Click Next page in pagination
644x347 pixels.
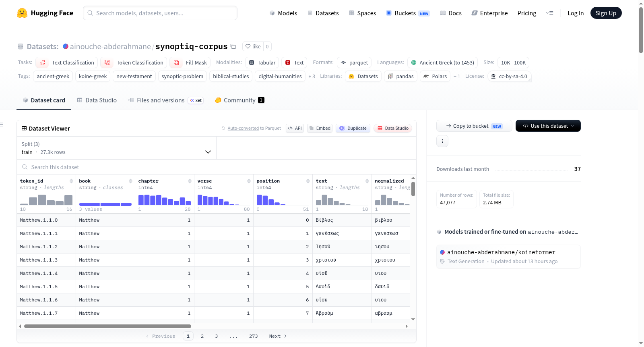point(278,336)
